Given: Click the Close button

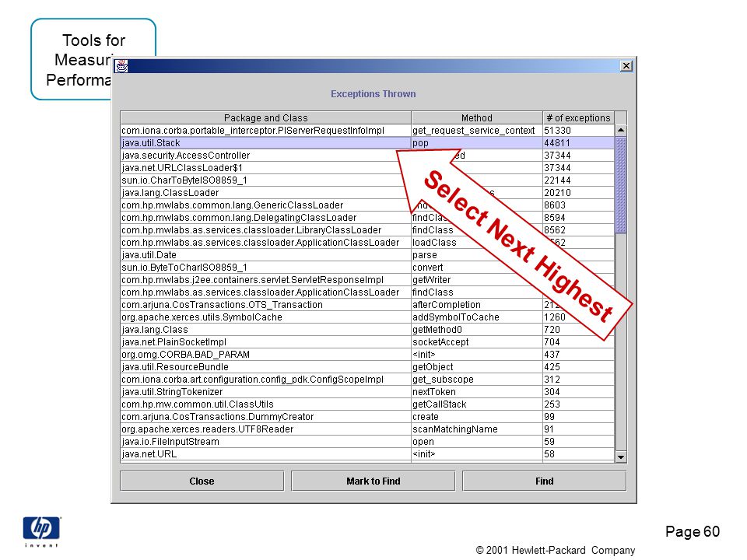Looking at the screenshot, I should pyautogui.click(x=202, y=481).
